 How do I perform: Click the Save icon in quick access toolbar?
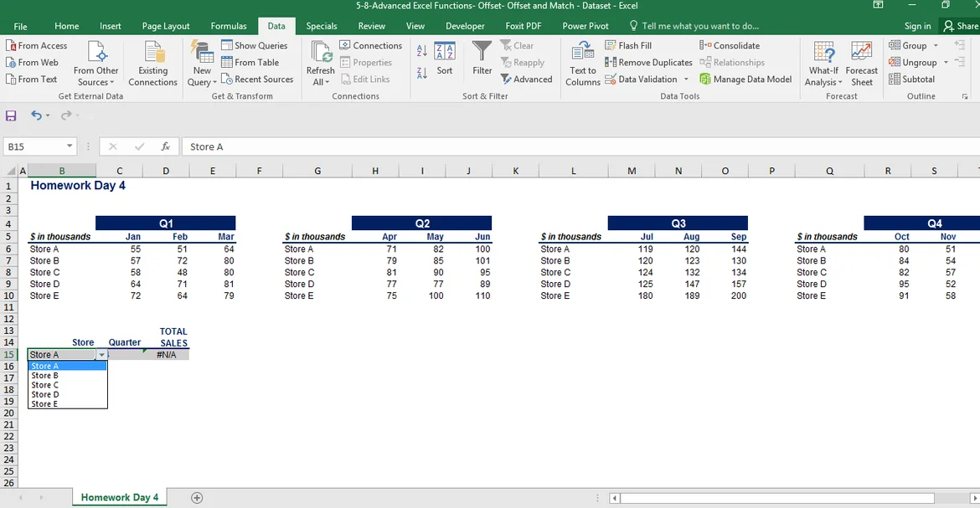(11, 115)
